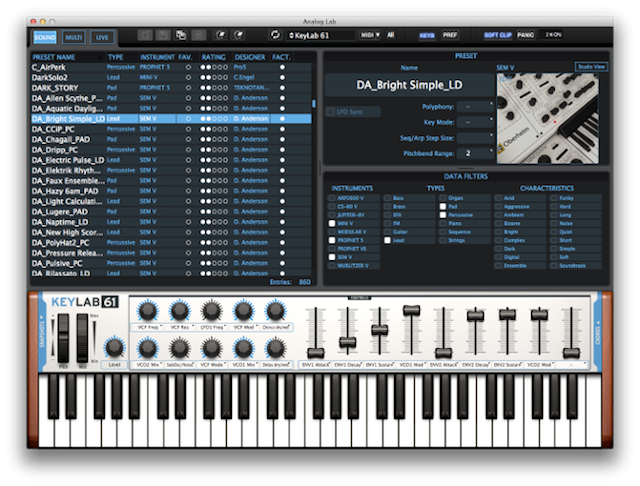Click the preset list scrollbar
Image resolution: width=640 pixels, height=486 pixels.
coord(313,104)
